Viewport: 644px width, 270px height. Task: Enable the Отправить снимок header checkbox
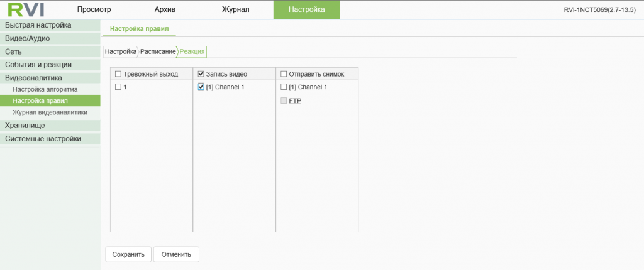(x=284, y=74)
